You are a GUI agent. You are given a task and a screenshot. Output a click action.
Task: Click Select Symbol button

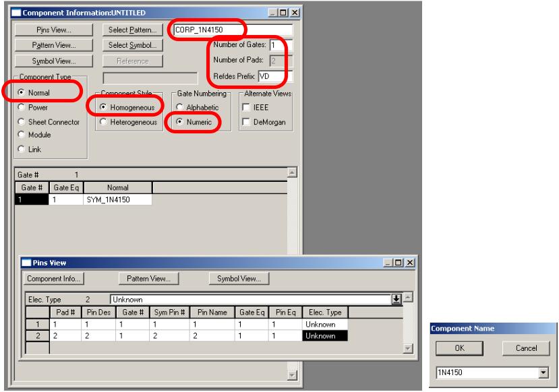pyautogui.click(x=133, y=45)
